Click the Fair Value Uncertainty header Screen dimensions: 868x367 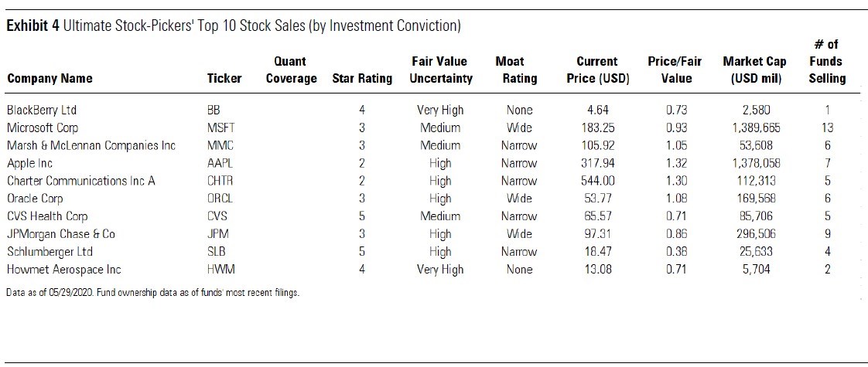[440, 70]
